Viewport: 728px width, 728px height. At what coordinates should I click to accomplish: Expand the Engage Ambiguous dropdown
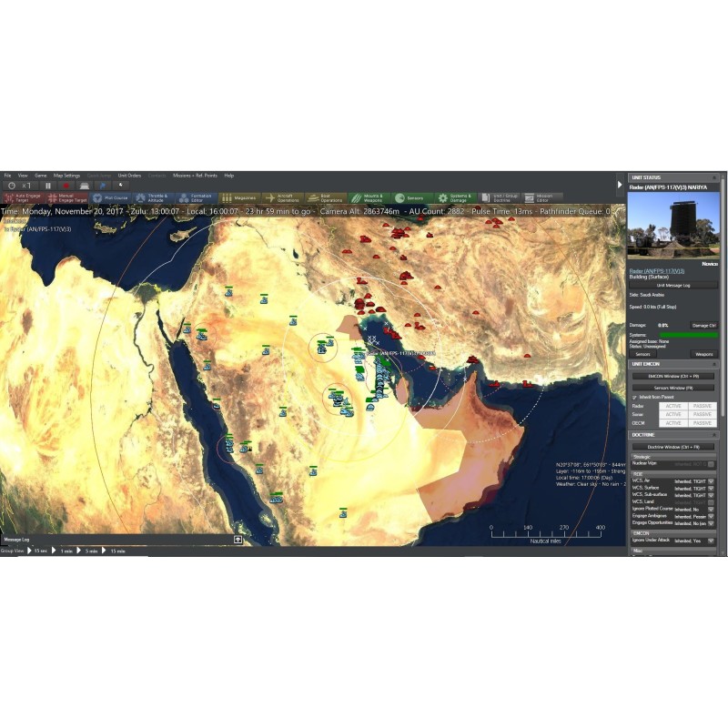[x=711, y=516]
